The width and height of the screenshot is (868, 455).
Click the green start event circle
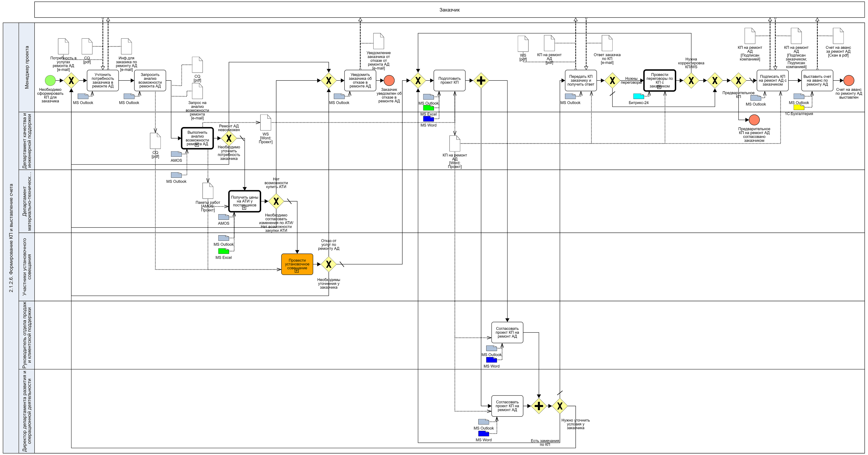coord(50,80)
